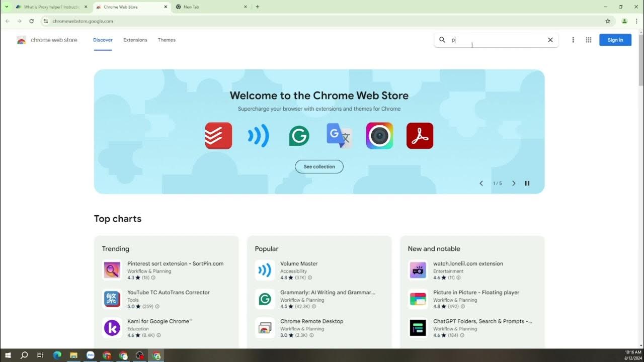Click the See collection button
644x362 pixels.
point(319,166)
